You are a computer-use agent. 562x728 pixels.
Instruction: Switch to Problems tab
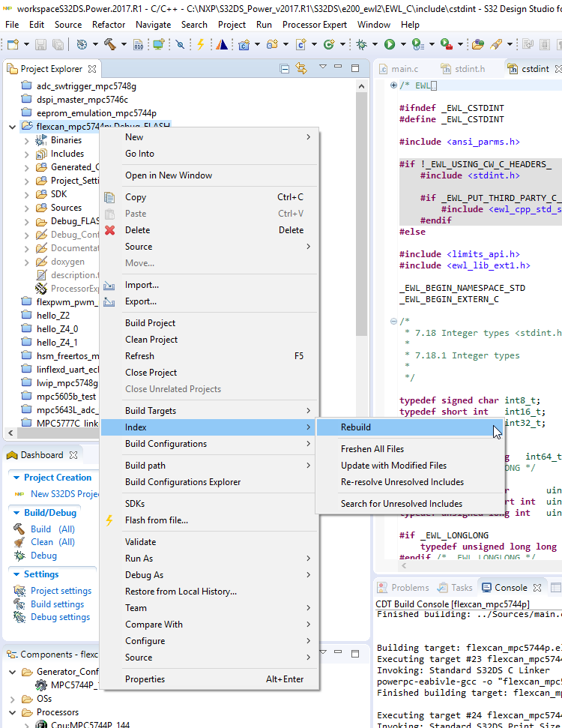click(x=403, y=588)
